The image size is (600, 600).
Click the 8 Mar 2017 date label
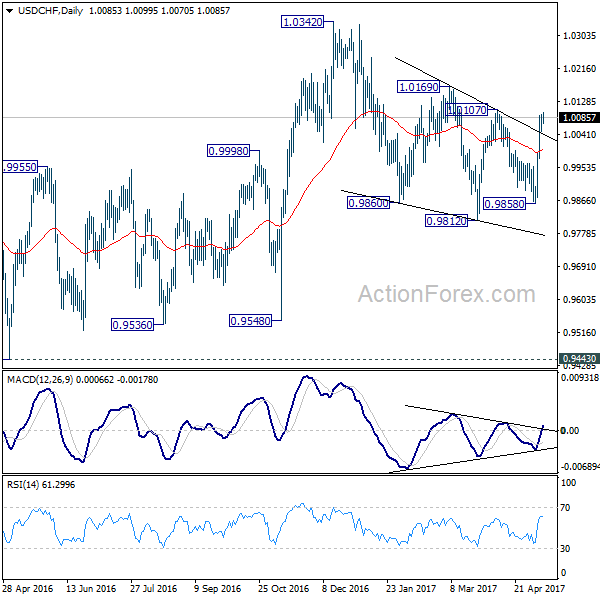click(473, 588)
